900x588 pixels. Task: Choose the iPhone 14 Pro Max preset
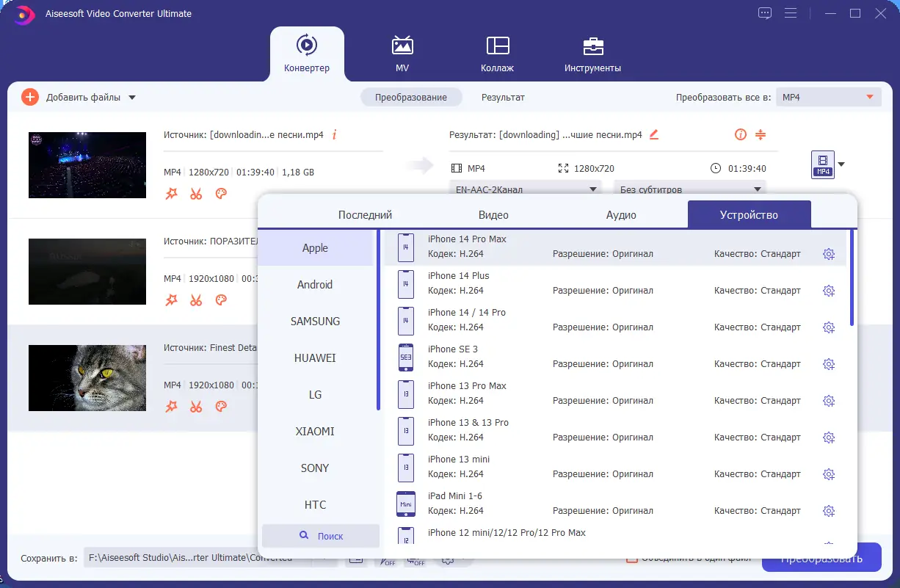[x=615, y=247]
